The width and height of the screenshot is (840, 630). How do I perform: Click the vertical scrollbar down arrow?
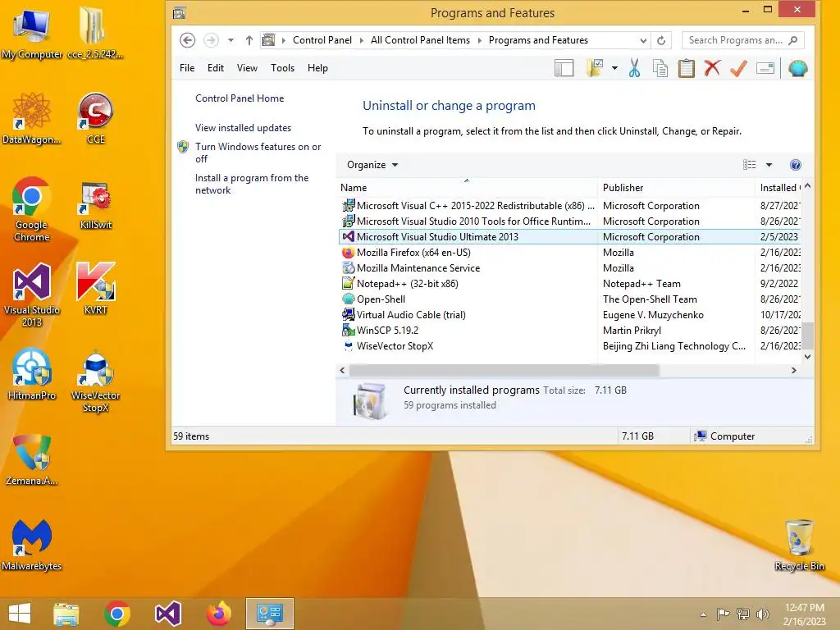[807, 357]
